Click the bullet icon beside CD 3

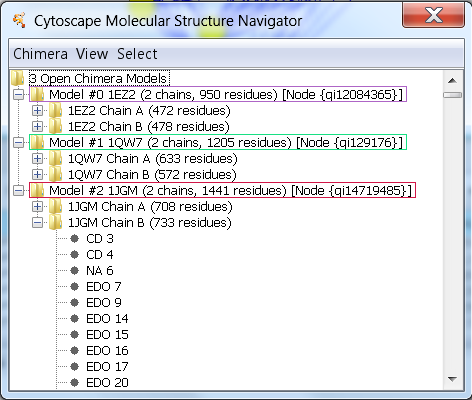pyautogui.click(x=74, y=239)
